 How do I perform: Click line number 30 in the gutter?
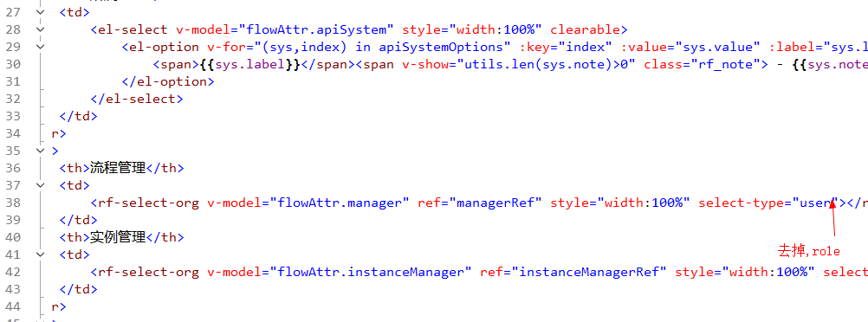[13, 64]
